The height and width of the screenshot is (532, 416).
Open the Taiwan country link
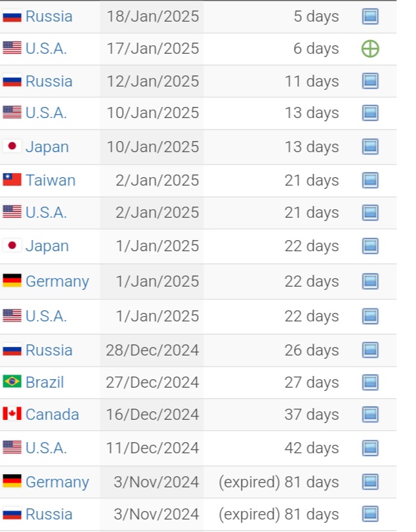[x=51, y=180]
